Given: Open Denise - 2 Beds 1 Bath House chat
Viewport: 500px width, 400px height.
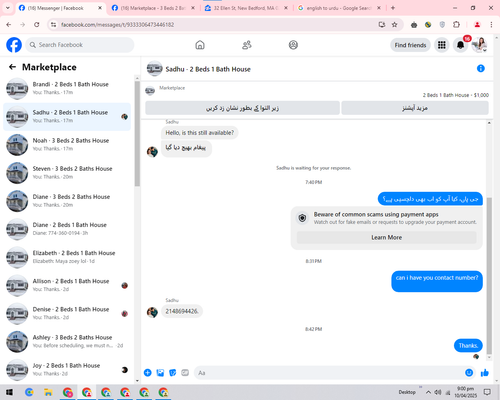Looking at the screenshot, I should [x=67, y=314].
